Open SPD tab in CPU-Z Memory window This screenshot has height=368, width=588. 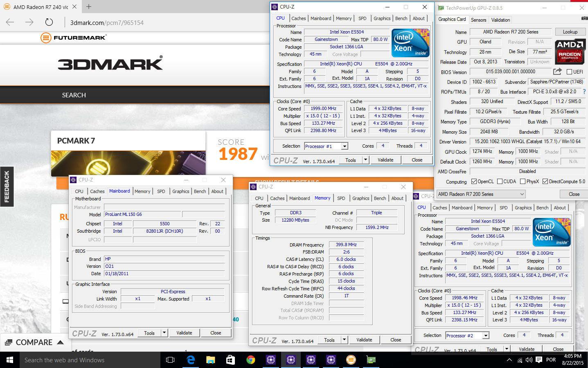point(341,198)
